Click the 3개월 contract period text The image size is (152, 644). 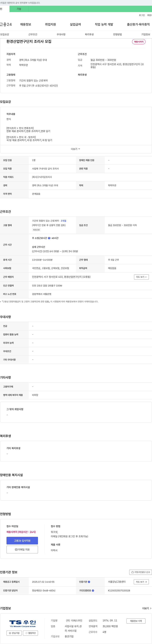(x=63, y=221)
